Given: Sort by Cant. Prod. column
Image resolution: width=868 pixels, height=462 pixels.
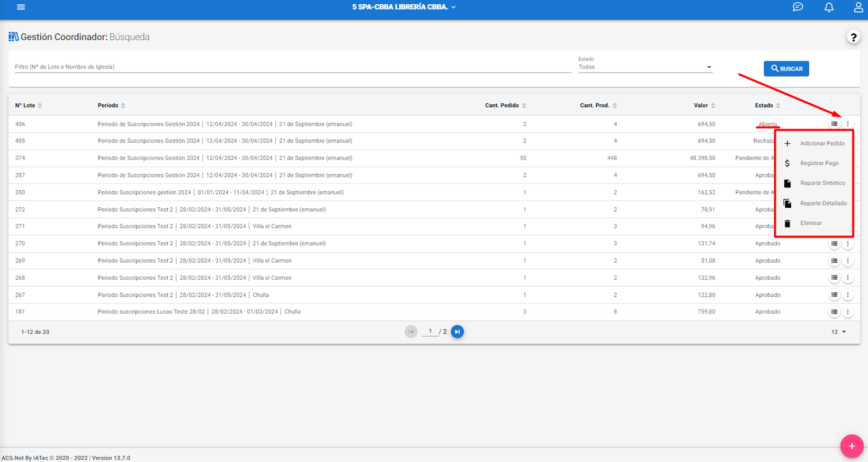Looking at the screenshot, I should (x=598, y=105).
